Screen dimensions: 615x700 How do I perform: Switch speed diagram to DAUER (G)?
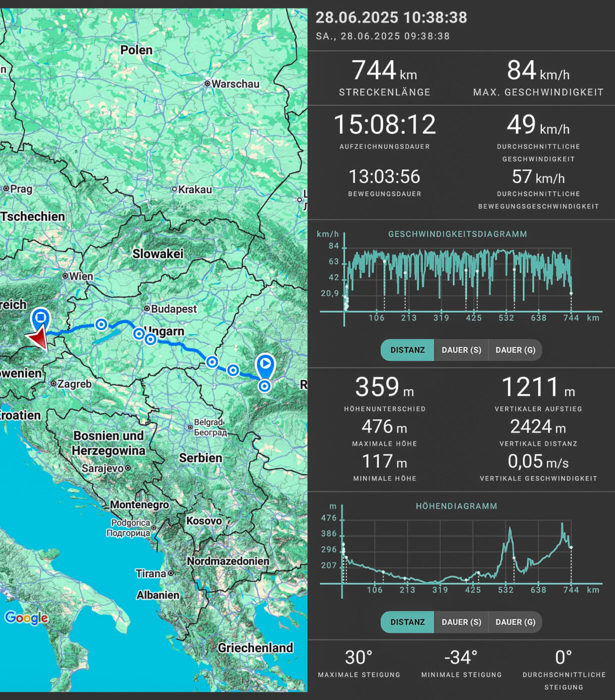tap(515, 350)
